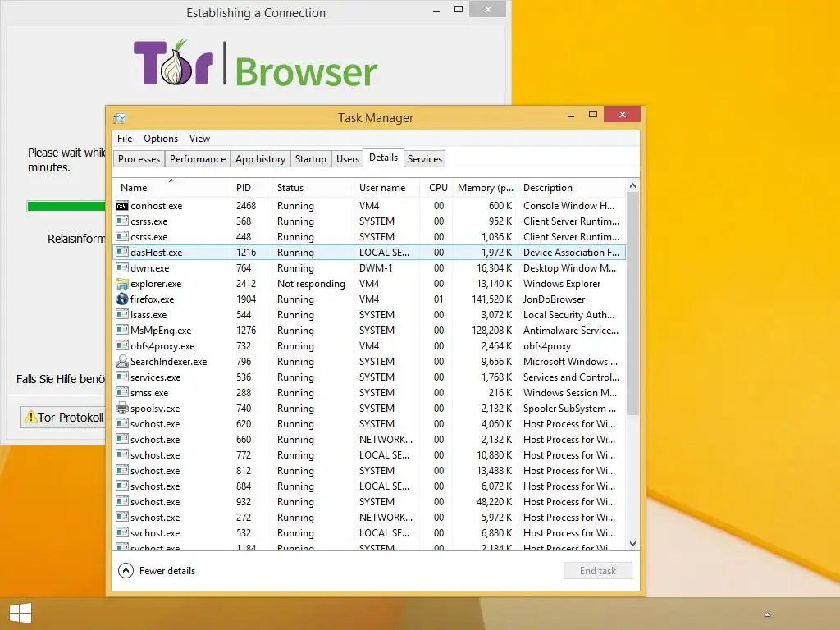
Task: Click the explorer.exe folder icon
Action: 122,283
